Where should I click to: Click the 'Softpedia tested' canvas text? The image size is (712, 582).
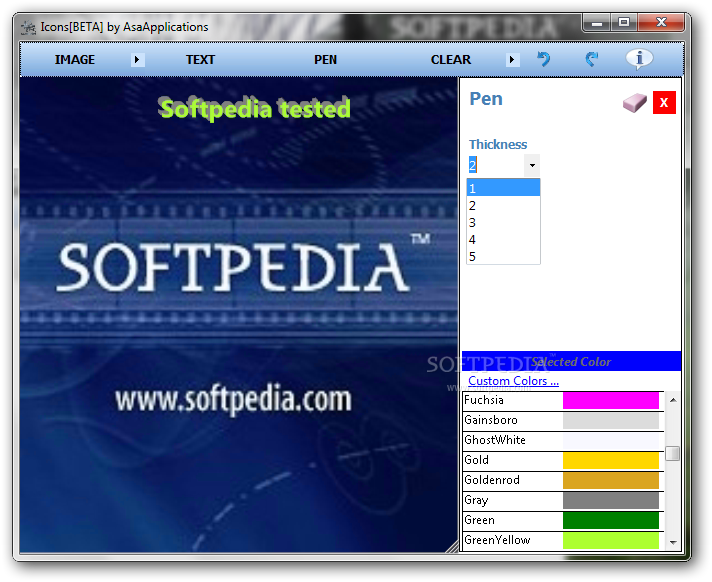[x=255, y=109]
